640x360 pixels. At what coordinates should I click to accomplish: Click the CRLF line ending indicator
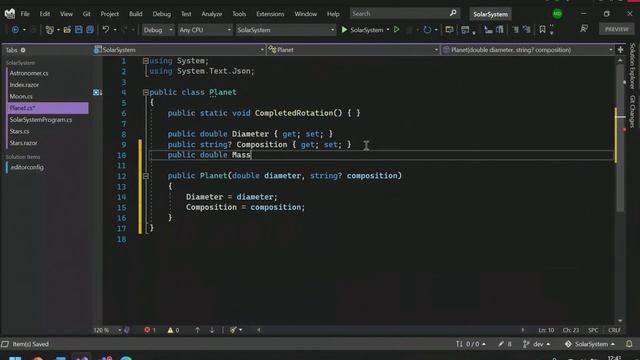(614, 330)
